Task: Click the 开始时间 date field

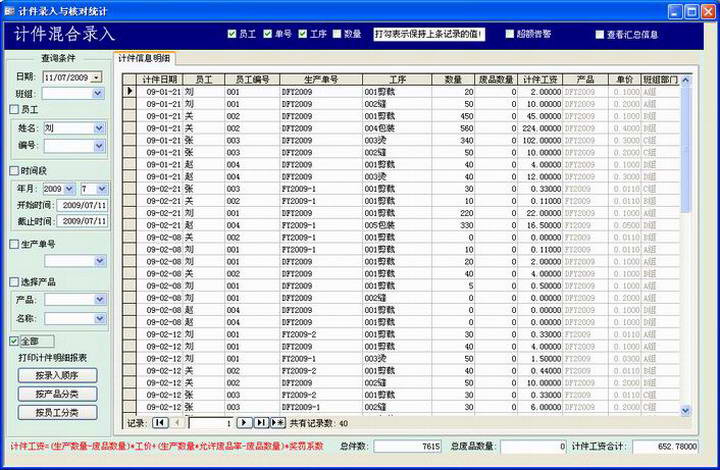Action: (82, 205)
